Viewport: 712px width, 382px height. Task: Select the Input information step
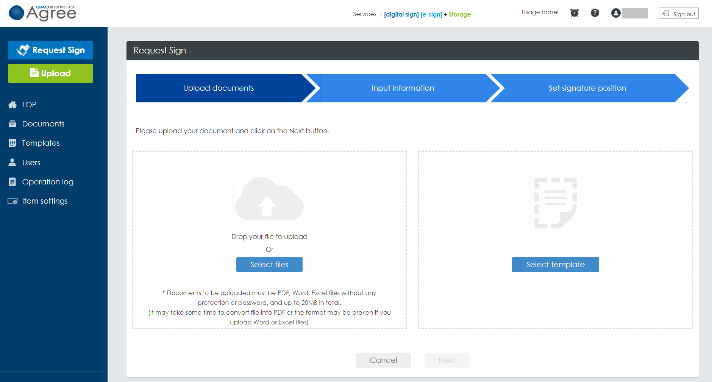(x=403, y=88)
